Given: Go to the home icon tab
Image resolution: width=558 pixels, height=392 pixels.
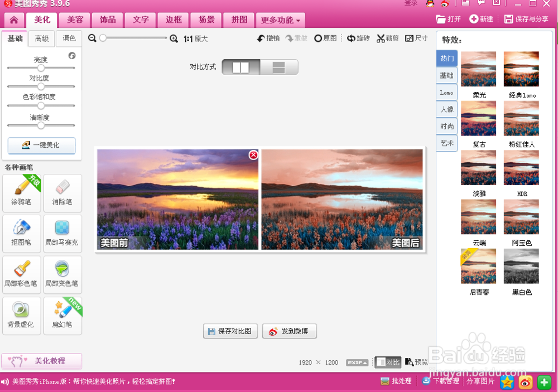Looking at the screenshot, I should [x=14, y=20].
